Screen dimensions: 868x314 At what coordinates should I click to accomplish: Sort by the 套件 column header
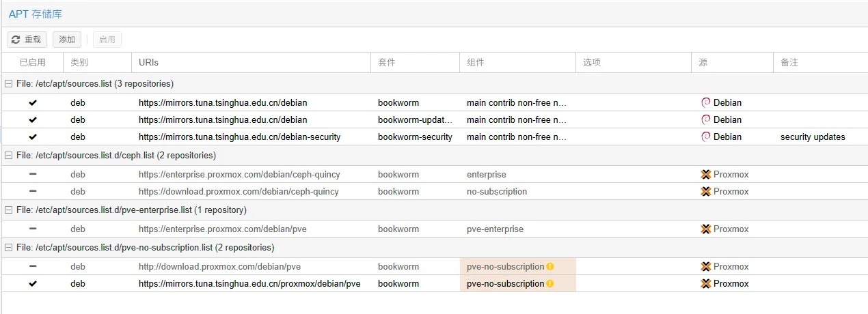click(x=387, y=62)
